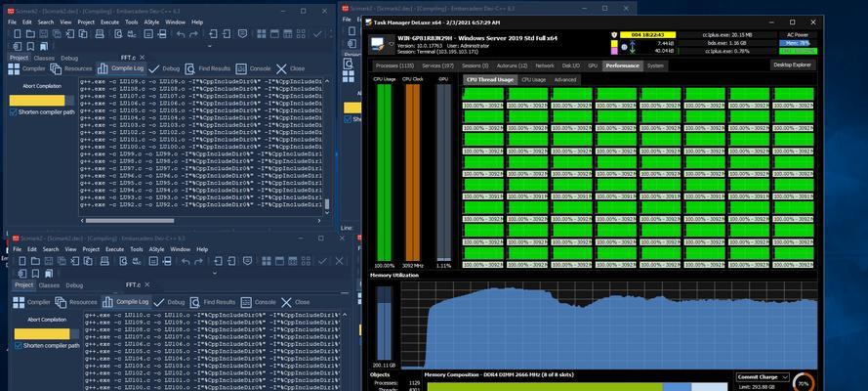
Task: Click Close button in bottom Dev-C++ panel bar
Action: 295,302
